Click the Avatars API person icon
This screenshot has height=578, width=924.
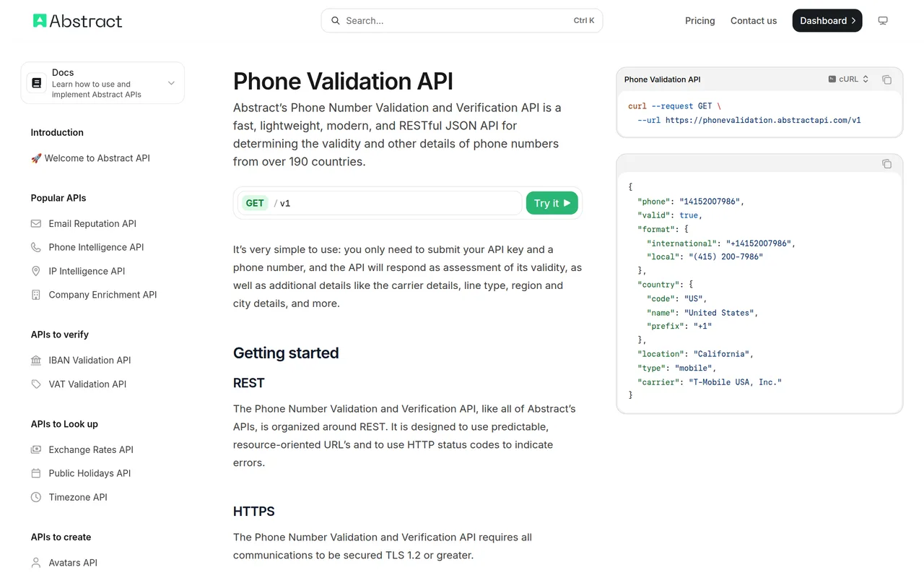point(36,563)
